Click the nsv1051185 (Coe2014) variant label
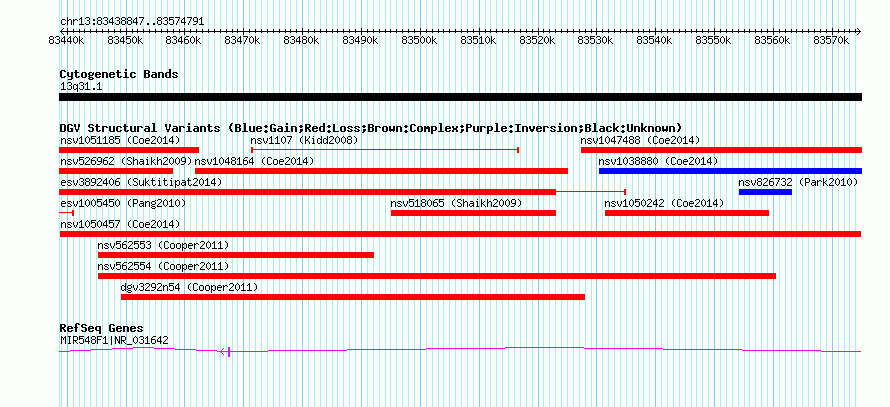890x407 pixels. 120,140
